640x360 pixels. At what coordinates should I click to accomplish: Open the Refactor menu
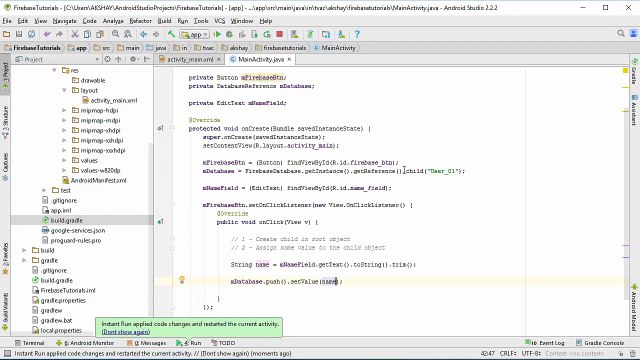(x=140, y=21)
